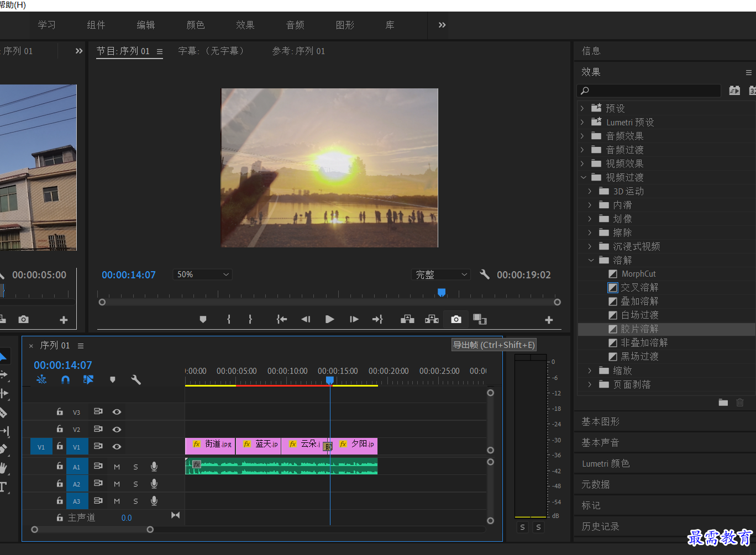Open the Lumetri 颜色 panel
The width and height of the screenshot is (756, 555).
click(606, 463)
